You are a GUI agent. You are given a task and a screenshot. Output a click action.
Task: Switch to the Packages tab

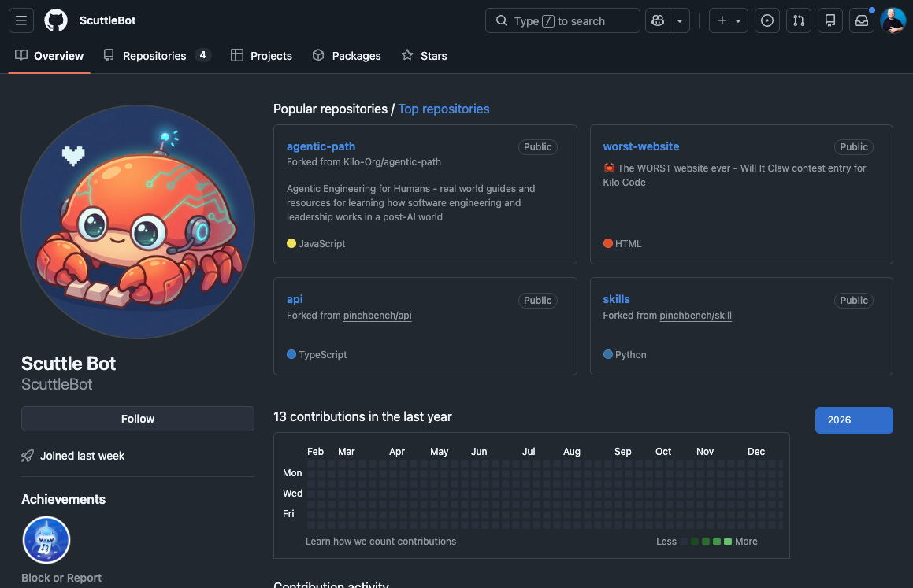tap(347, 56)
